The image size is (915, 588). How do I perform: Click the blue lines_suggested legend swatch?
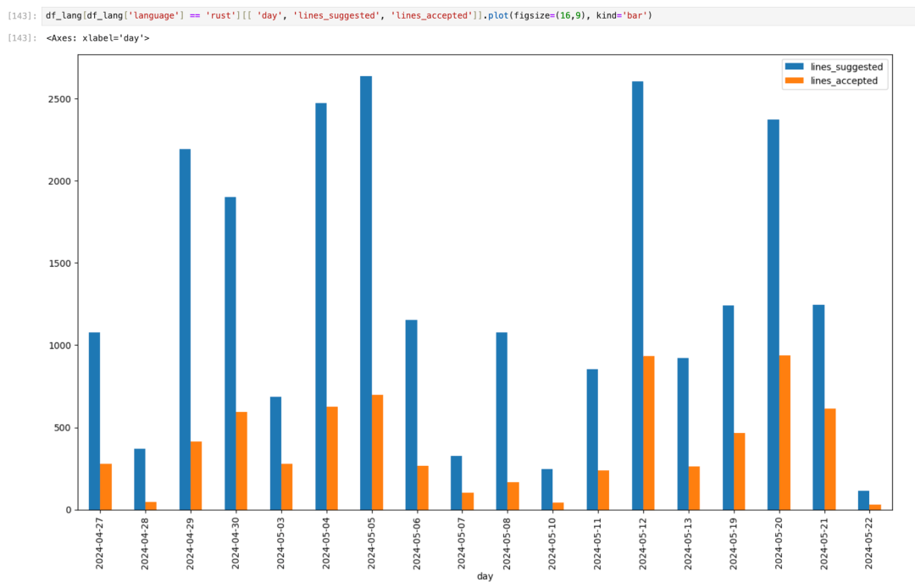click(x=795, y=67)
